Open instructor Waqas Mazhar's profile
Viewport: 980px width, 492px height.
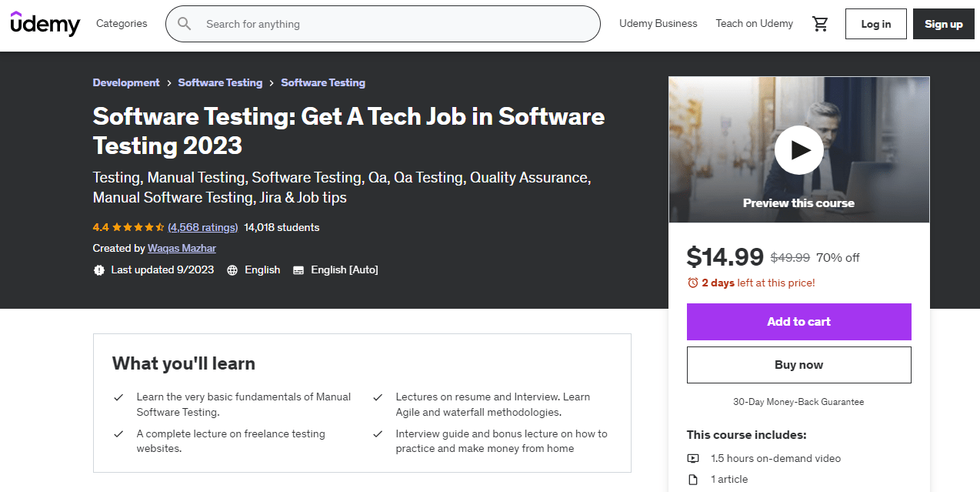pyautogui.click(x=182, y=248)
